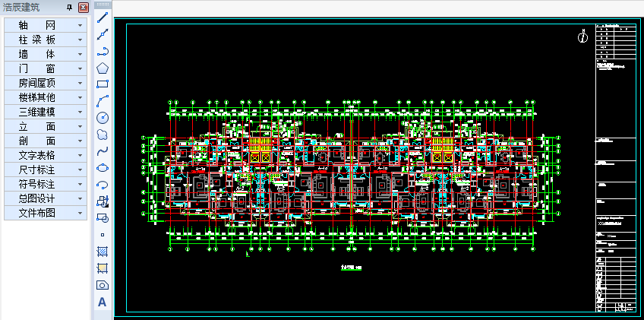The image size is (644, 320).
Task: Open the 墙体 menu
Action: (46, 54)
